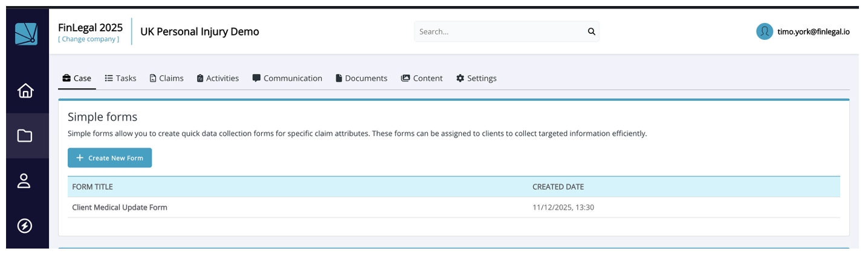
Task: Open the Claims tab
Action: (167, 78)
